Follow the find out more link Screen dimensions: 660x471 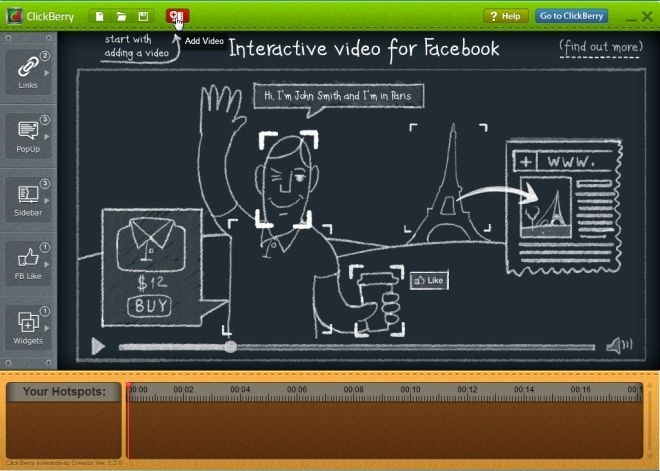(601, 47)
